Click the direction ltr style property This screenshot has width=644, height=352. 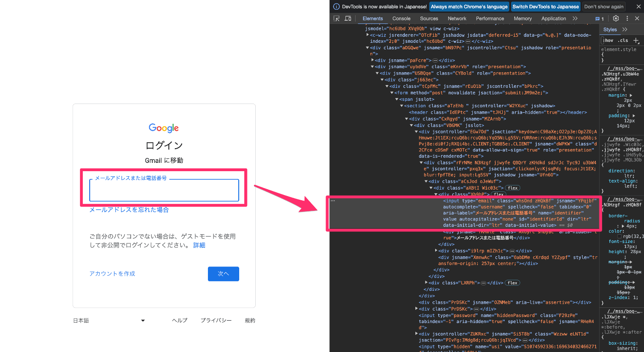click(x=621, y=173)
